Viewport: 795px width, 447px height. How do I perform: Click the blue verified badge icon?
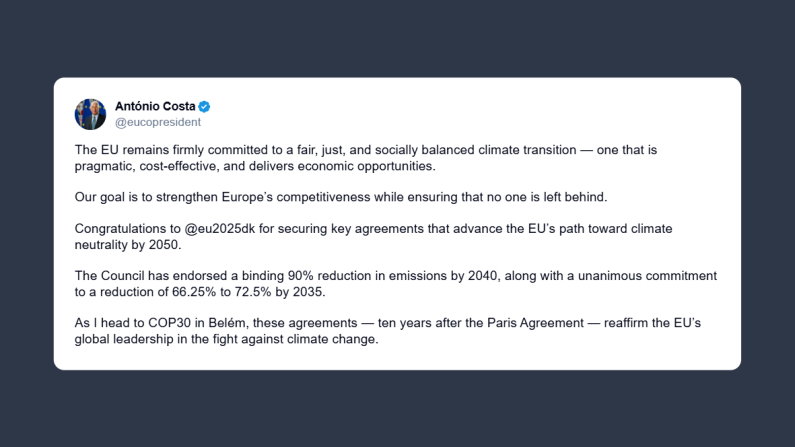(205, 107)
